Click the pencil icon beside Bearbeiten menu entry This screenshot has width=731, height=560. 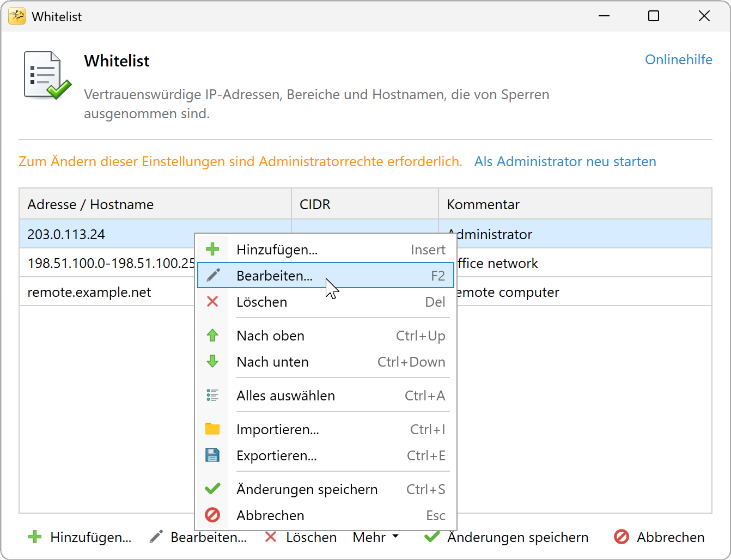click(x=213, y=276)
